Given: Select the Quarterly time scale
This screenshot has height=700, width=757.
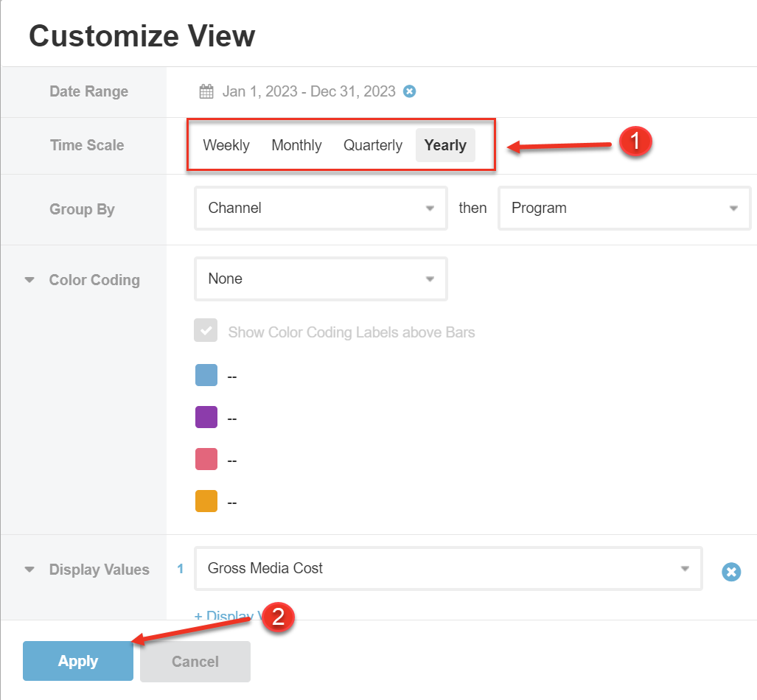Looking at the screenshot, I should 372,145.
